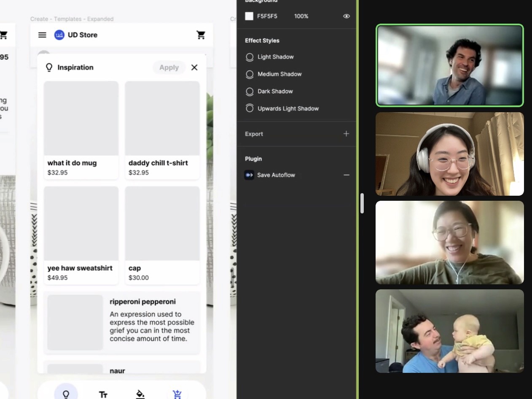Click the 'what it do mug' label
The image size is (532, 399).
pyautogui.click(x=72, y=163)
